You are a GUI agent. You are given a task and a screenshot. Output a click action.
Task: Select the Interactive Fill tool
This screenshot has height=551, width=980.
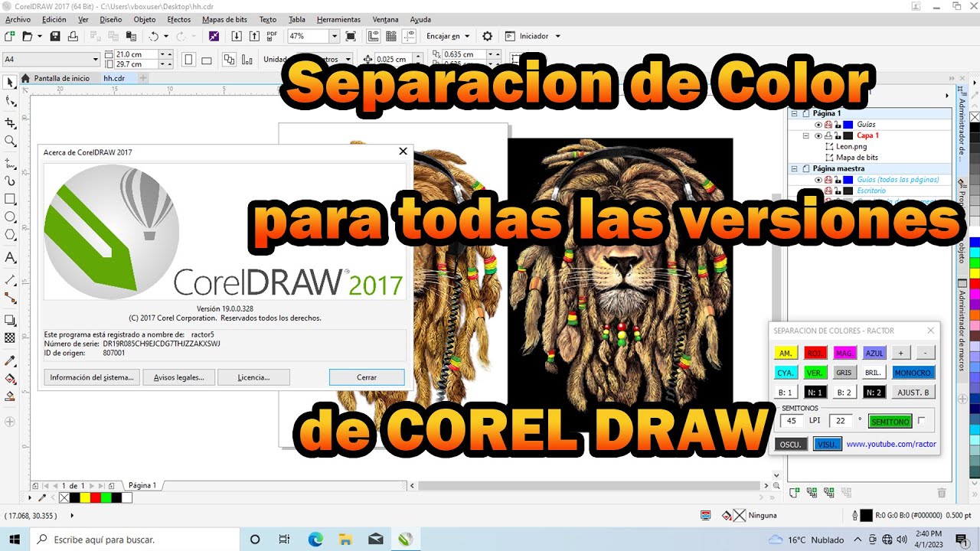(x=10, y=378)
